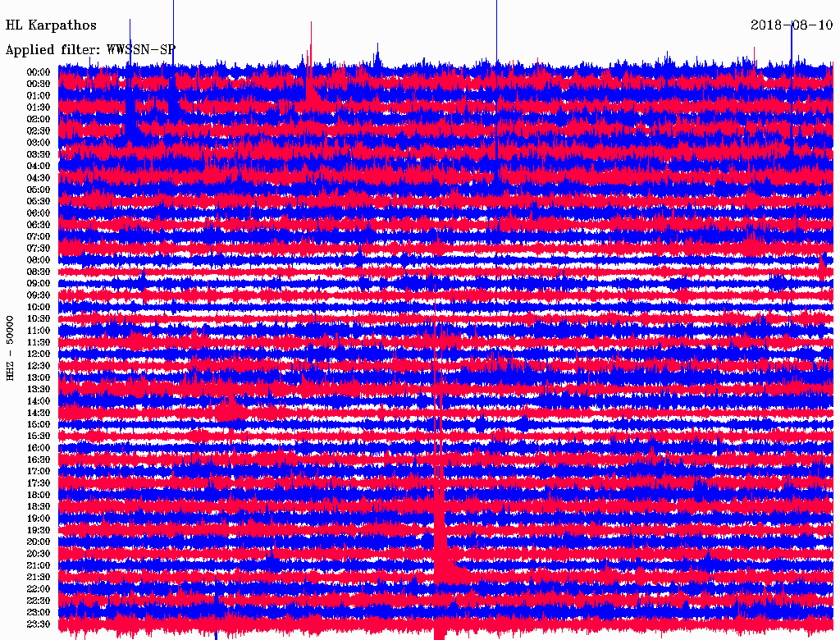Select the 07:30 time label

(x=39, y=249)
